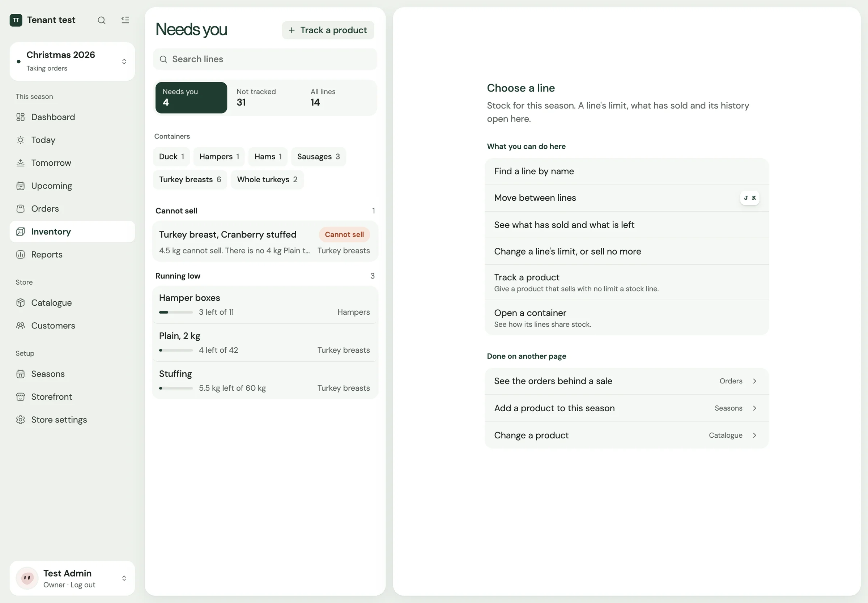Screen dimensions: 868x603
Task: Click the Catalogue package icon
Action: pos(20,303)
